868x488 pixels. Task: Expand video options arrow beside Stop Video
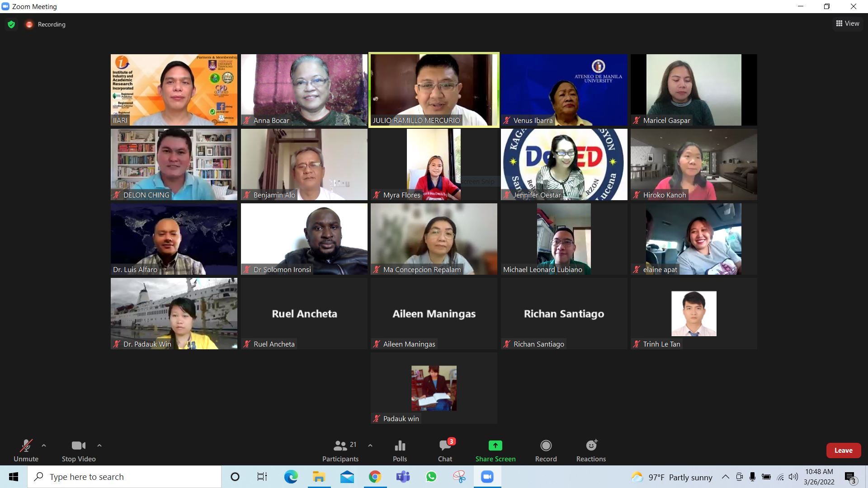point(99,446)
